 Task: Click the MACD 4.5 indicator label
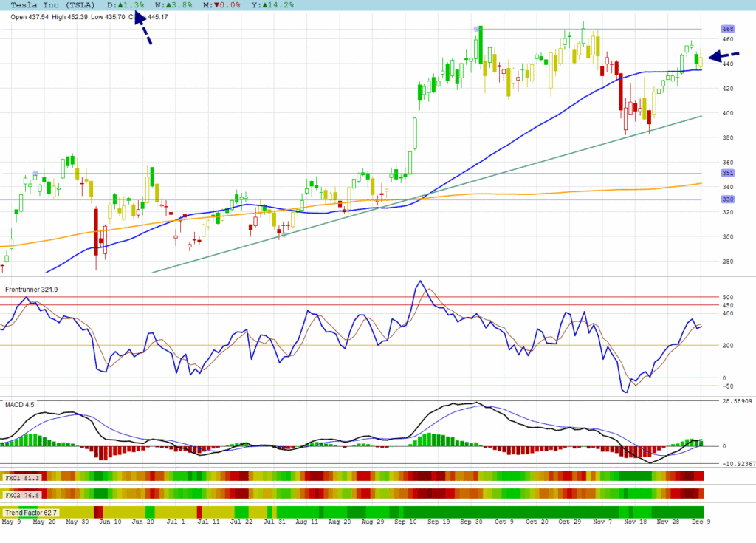click(20, 405)
